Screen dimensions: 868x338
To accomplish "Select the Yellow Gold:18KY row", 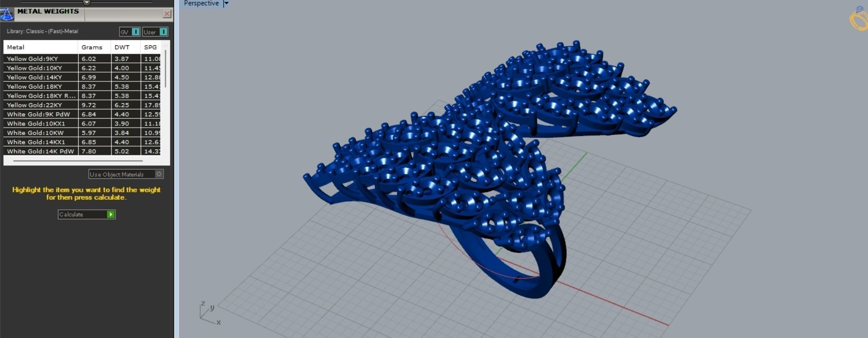I will point(82,86).
